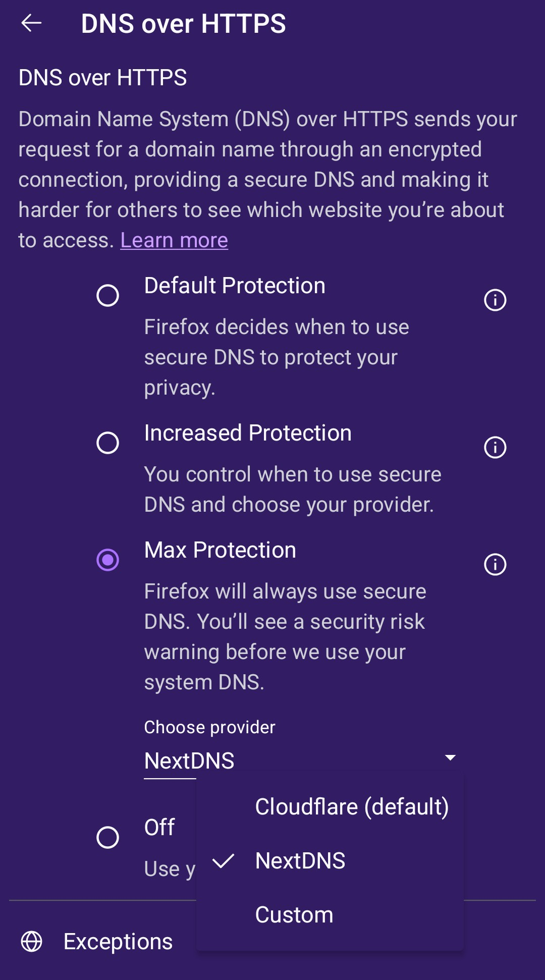Image resolution: width=545 pixels, height=980 pixels.
Task: Select Increased Protection radio button
Action: click(107, 443)
